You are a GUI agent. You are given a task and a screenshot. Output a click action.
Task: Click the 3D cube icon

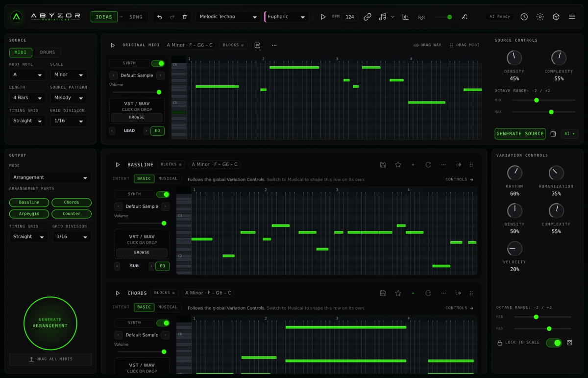[556, 17]
